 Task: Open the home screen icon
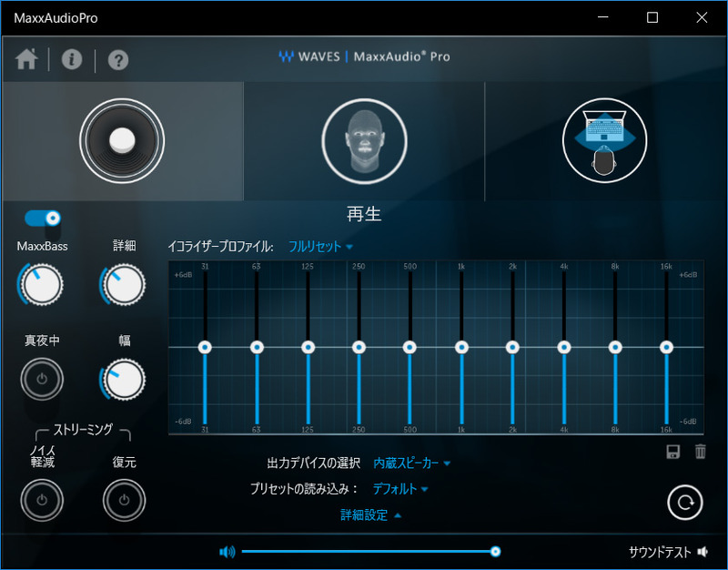27,60
